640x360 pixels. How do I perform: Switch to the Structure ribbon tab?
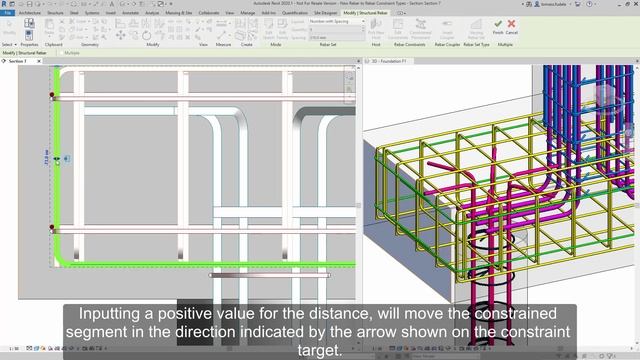click(x=55, y=13)
